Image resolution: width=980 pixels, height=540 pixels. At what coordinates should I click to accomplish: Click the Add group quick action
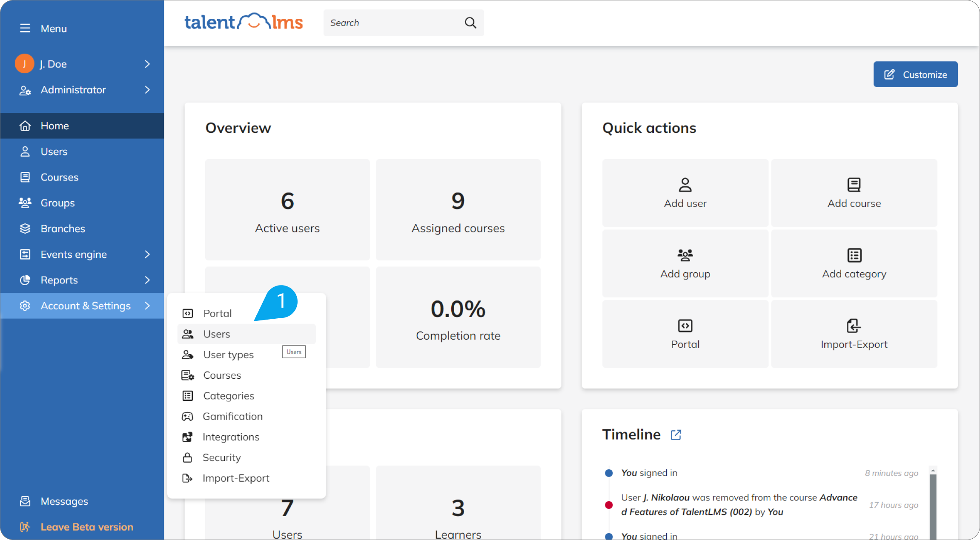click(685, 263)
